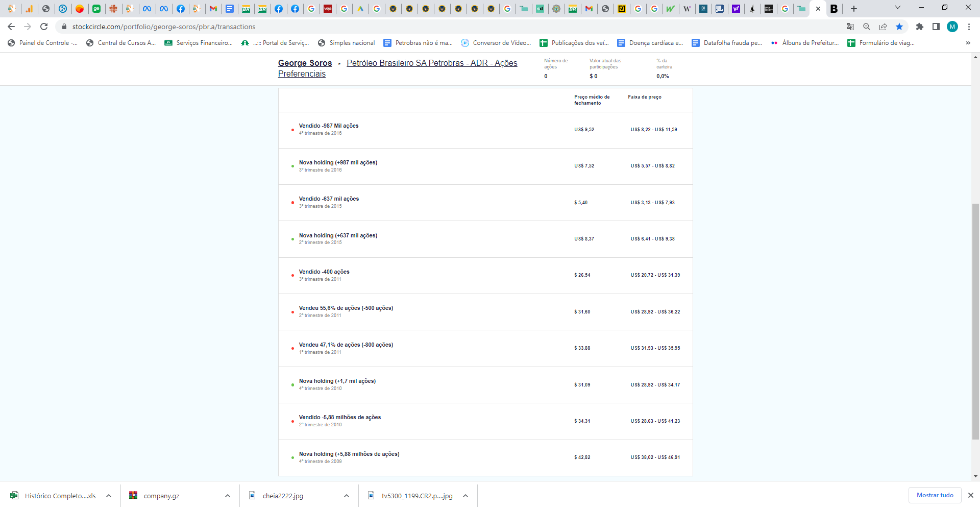Select 'Vendido -637 mil ações' transaction
This screenshot has width=980, height=510.
pyautogui.click(x=485, y=203)
